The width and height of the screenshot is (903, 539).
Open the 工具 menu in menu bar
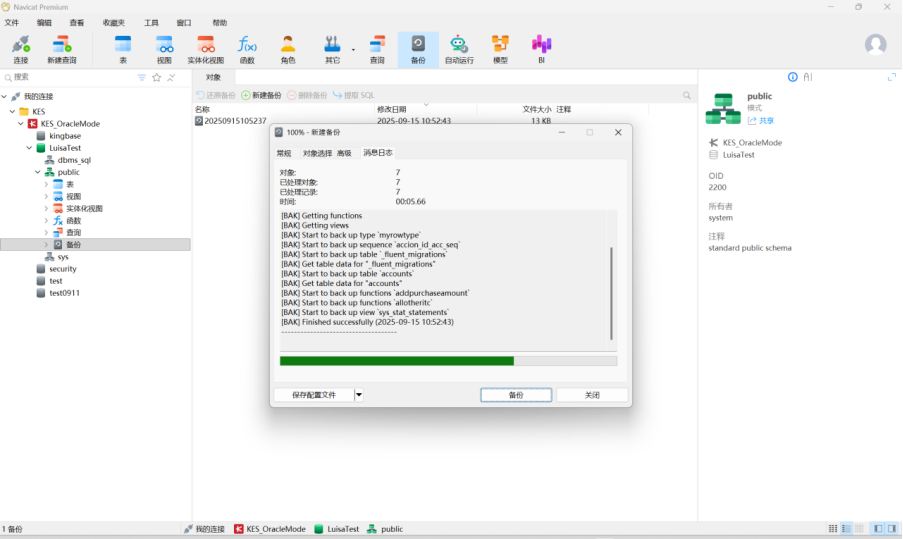tap(151, 22)
